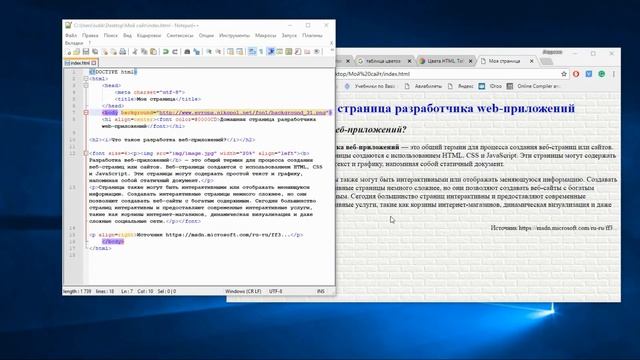Click the red Opera-style extension icon
640x360 pixels.
(x=576, y=74)
